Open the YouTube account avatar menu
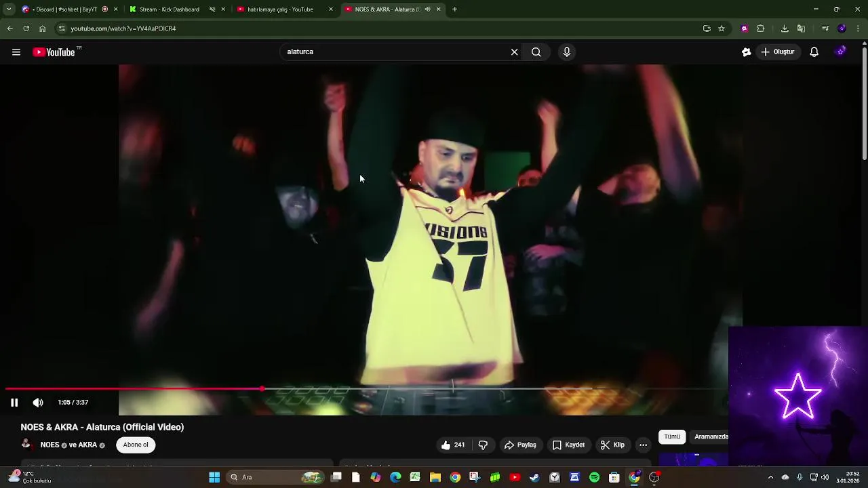Screen dimensions: 868x488 [841, 52]
